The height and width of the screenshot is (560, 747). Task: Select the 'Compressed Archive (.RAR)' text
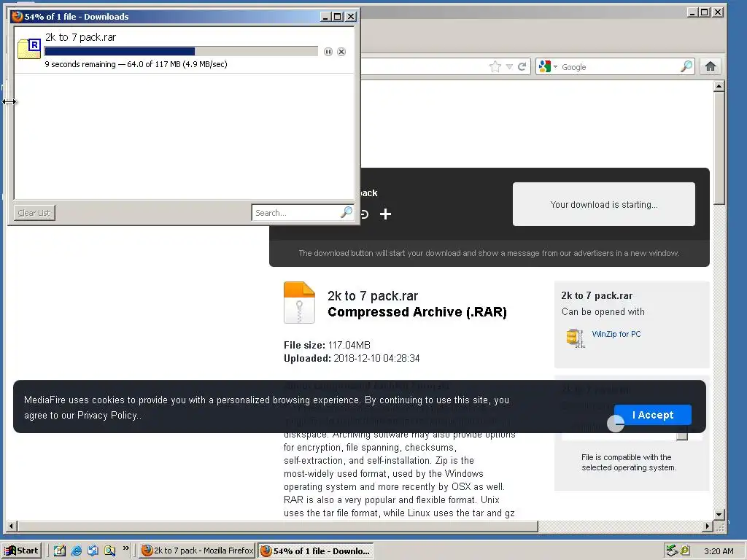(x=417, y=312)
